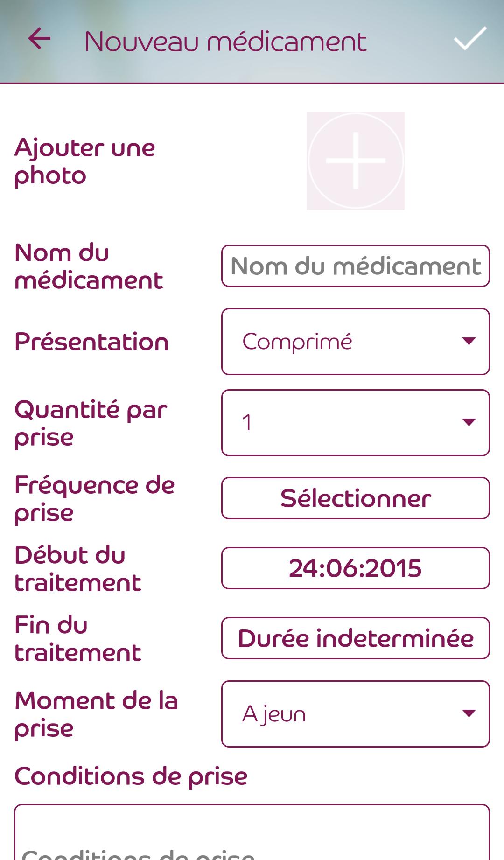Screen dimensions: 504x860
Task: Tap the Nouveau médicament title
Action: pos(225,42)
